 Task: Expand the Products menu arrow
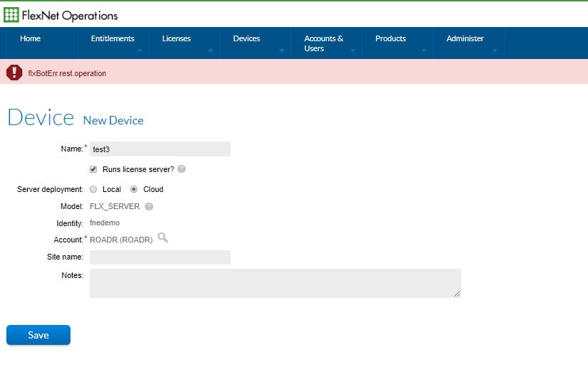coord(424,50)
